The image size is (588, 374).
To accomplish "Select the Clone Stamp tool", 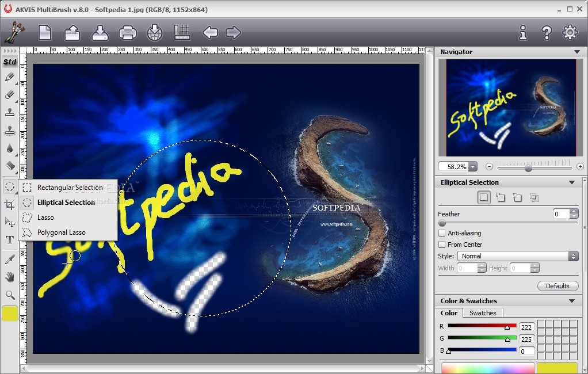I will [10, 112].
